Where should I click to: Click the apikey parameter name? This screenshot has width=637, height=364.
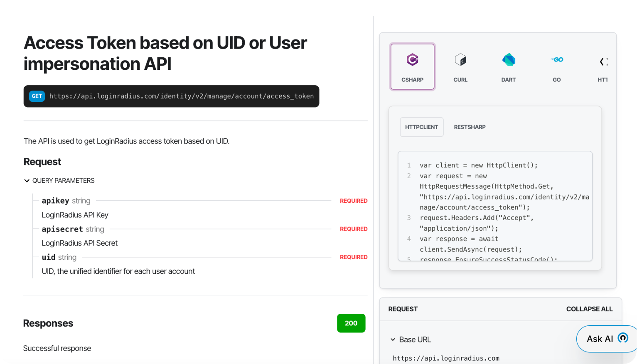[55, 201]
